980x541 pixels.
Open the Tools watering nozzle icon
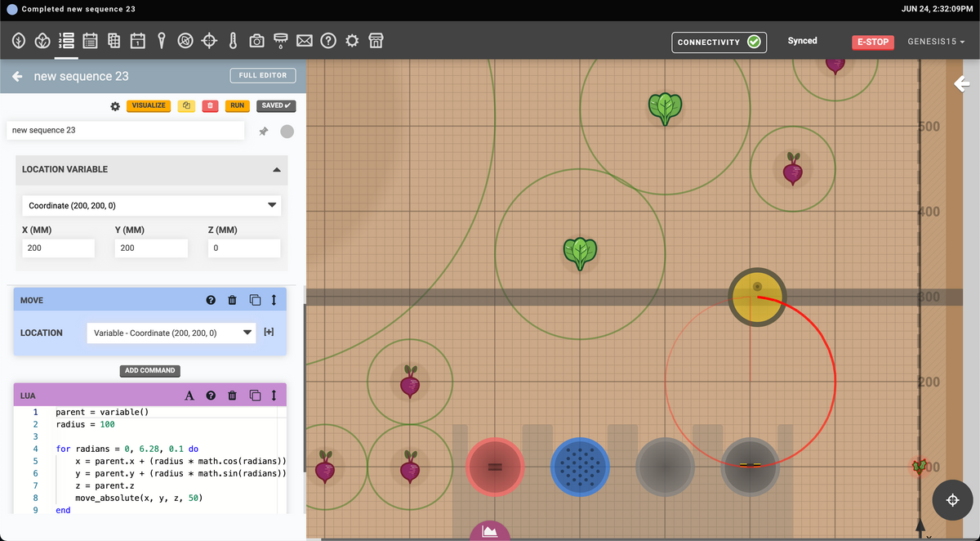click(280, 40)
